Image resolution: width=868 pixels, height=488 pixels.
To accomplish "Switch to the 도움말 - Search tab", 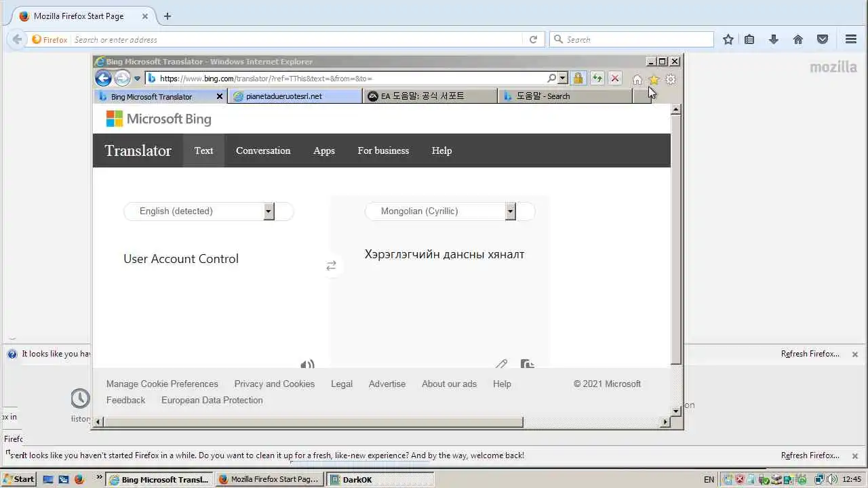I will click(x=564, y=96).
